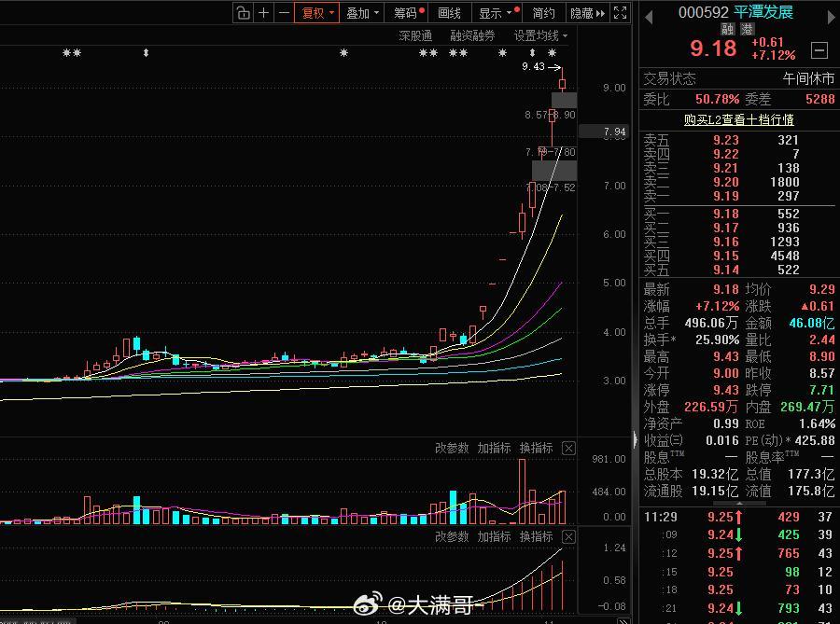The height and width of the screenshot is (624, 840).
Task: Click the 跌停 value 7.71
Action: [821, 390]
